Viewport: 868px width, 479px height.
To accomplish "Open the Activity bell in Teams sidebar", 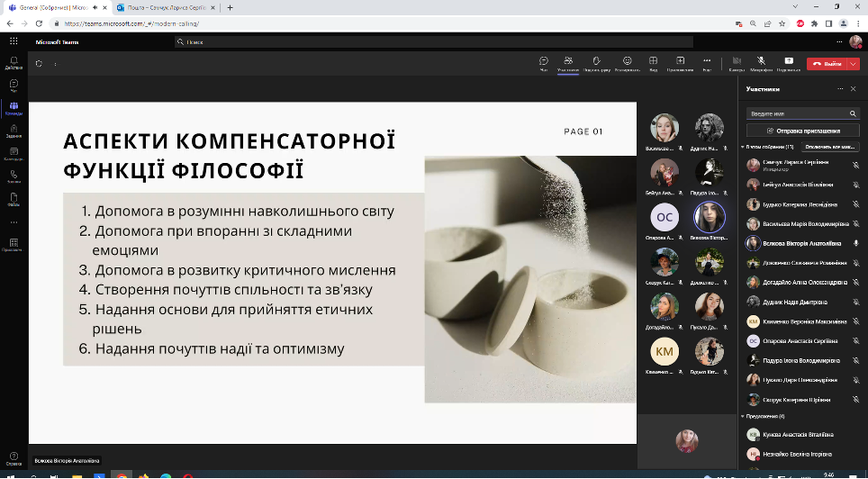I will (14, 62).
